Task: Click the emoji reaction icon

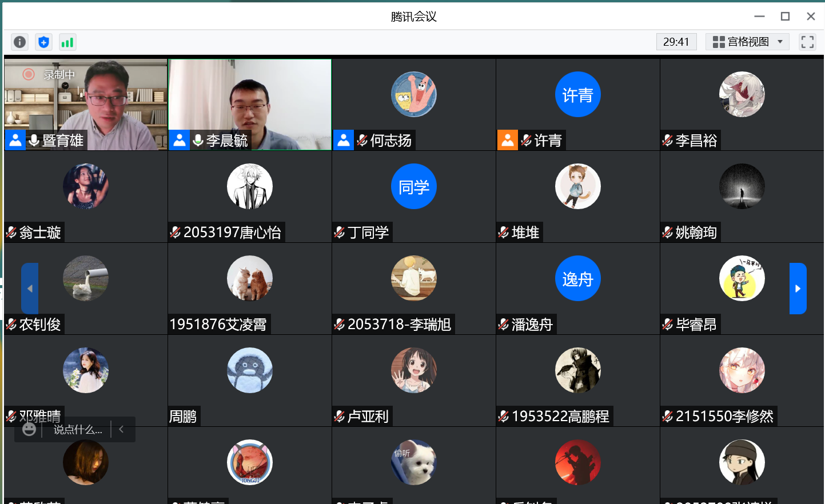Action: pos(29,429)
